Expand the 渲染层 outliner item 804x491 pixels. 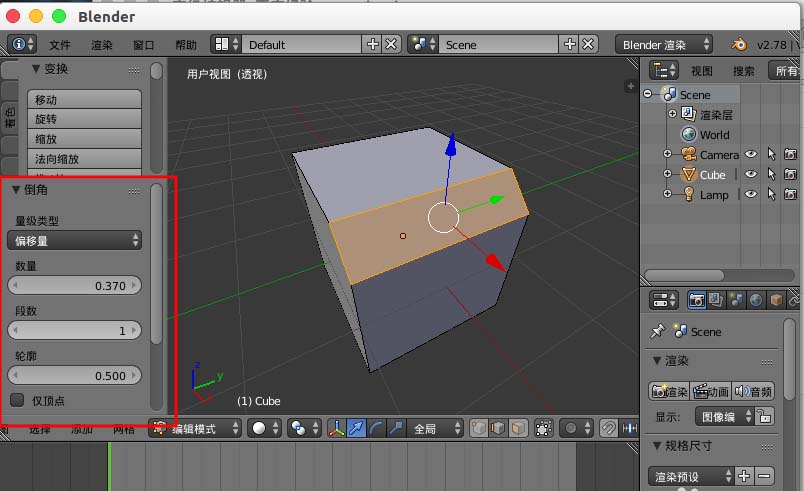point(672,114)
